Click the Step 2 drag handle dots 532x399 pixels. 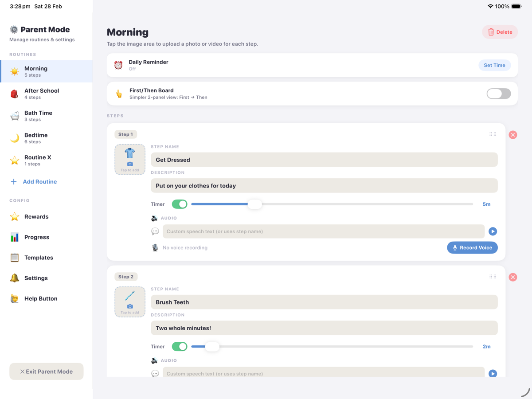[x=493, y=276]
